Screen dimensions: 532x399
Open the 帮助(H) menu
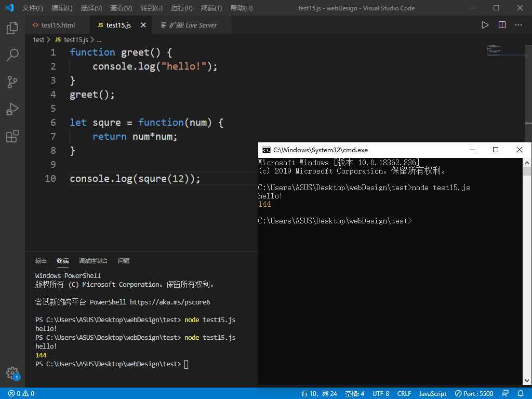click(x=241, y=8)
